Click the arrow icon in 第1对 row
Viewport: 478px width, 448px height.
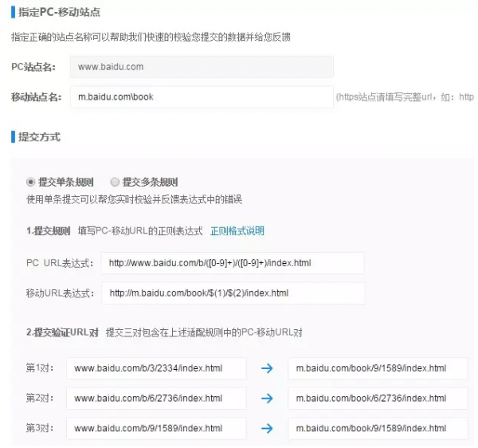pos(267,368)
